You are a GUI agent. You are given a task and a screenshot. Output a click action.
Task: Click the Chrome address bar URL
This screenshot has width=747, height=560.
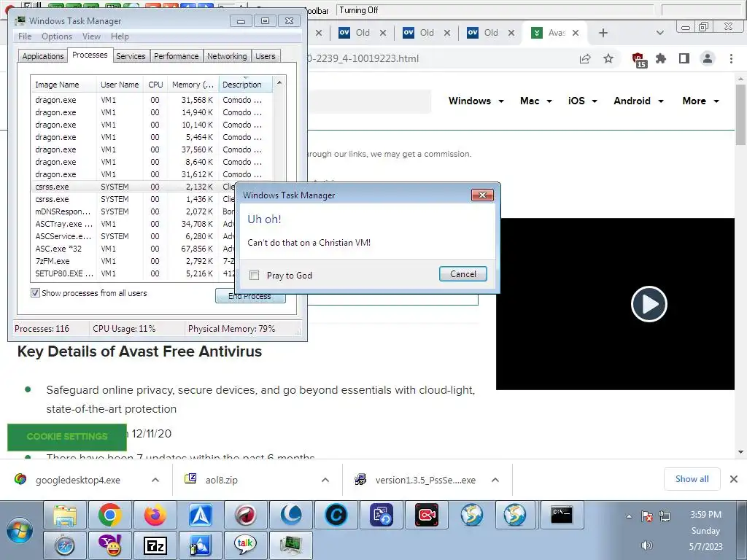pos(363,58)
